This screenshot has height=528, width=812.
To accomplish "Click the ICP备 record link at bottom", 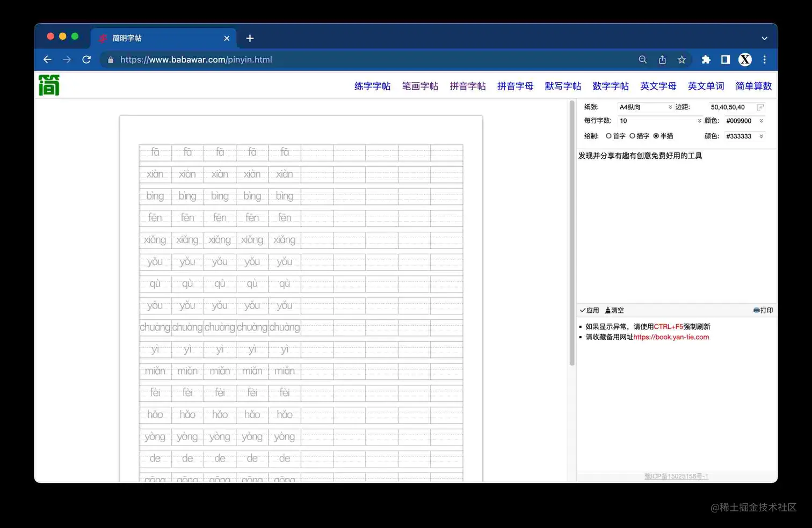I will pos(677,476).
